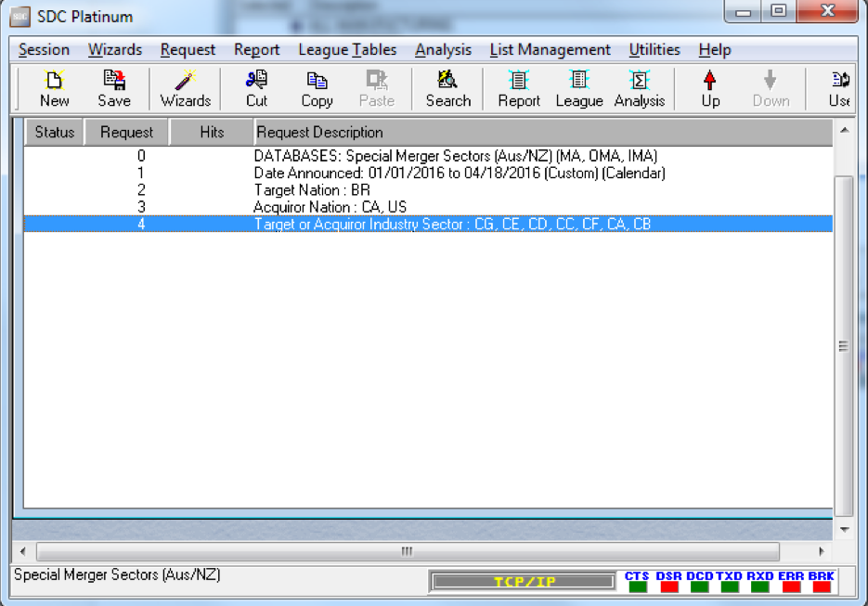The height and width of the screenshot is (606, 868).
Task: Open the Help menu
Action: coord(715,50)
